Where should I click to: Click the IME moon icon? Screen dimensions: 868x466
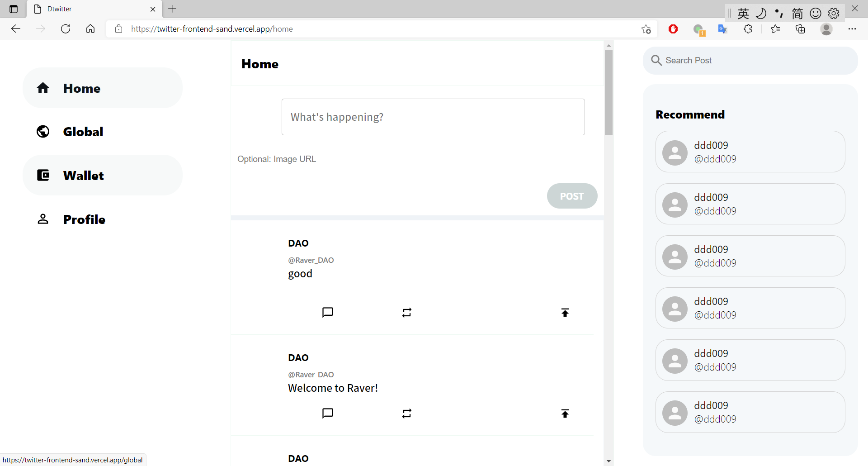click(761, 14)
